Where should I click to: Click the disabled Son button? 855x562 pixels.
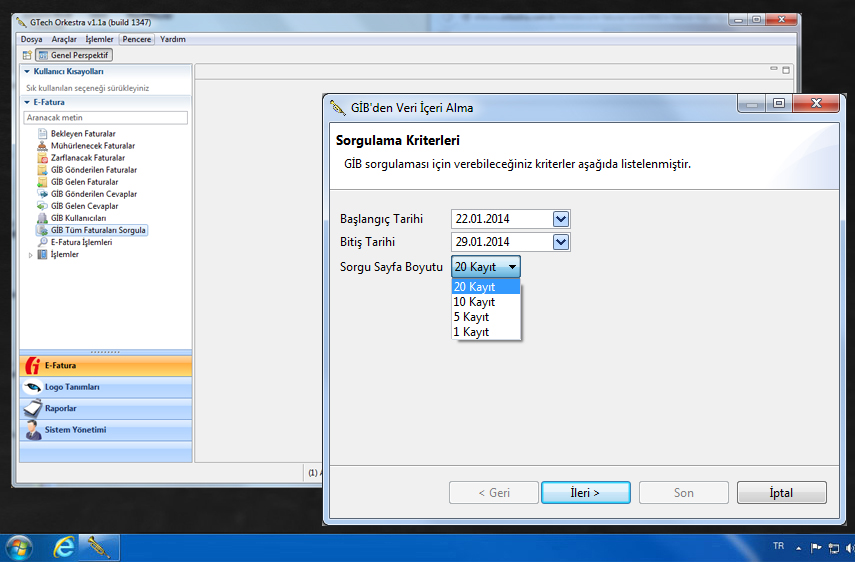[683, 493]
